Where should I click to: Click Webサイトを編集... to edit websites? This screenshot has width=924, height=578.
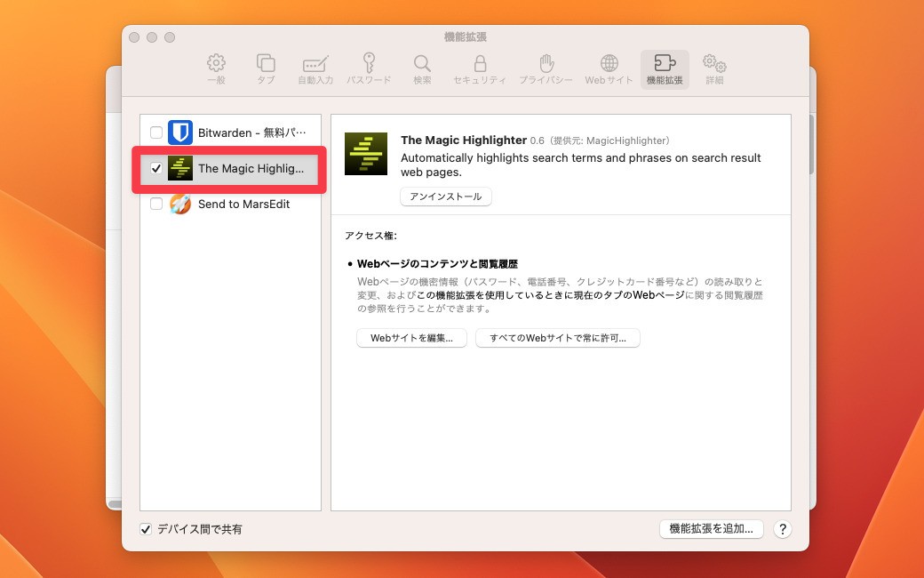pyautogui.click(x=411, y=338)
